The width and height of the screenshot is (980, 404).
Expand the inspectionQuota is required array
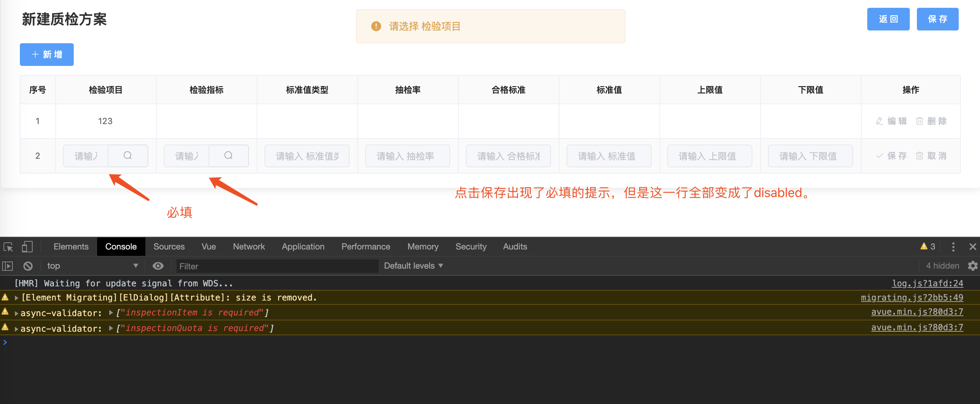(111, 328)
